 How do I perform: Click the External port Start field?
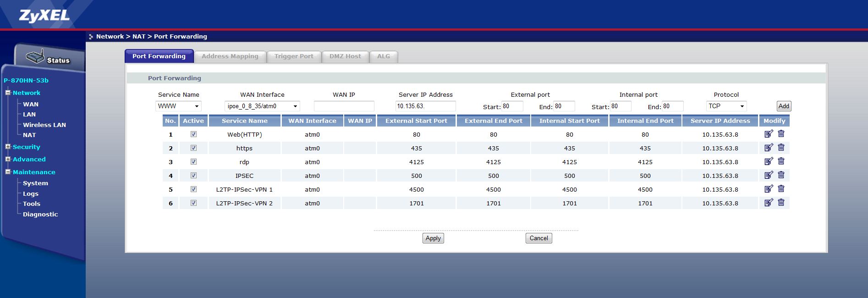tap(512, 106)
